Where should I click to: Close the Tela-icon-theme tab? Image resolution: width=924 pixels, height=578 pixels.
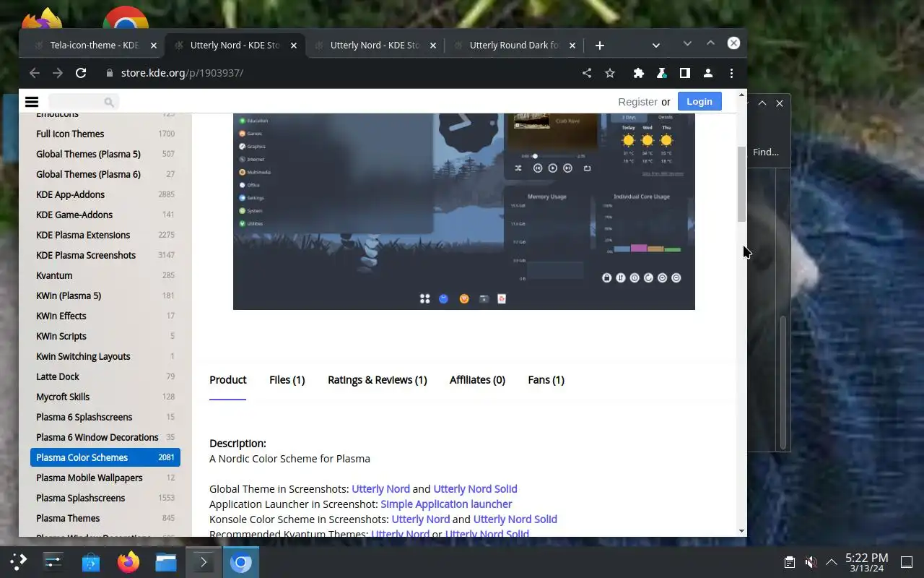153,46
